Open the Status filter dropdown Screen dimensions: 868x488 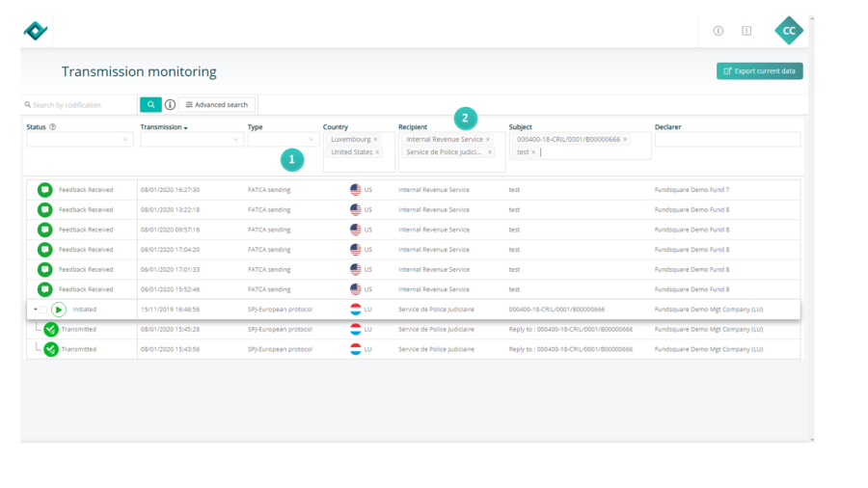[80, 140]
